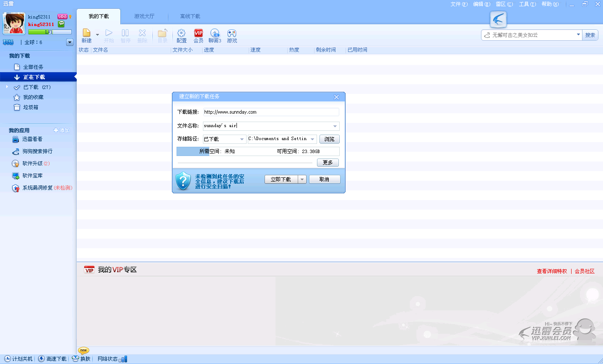The width and height of the screenshot is (603, 364).
Task: Click Change Skin (换肤) in the status bar
Action: [x=81, y=359]
